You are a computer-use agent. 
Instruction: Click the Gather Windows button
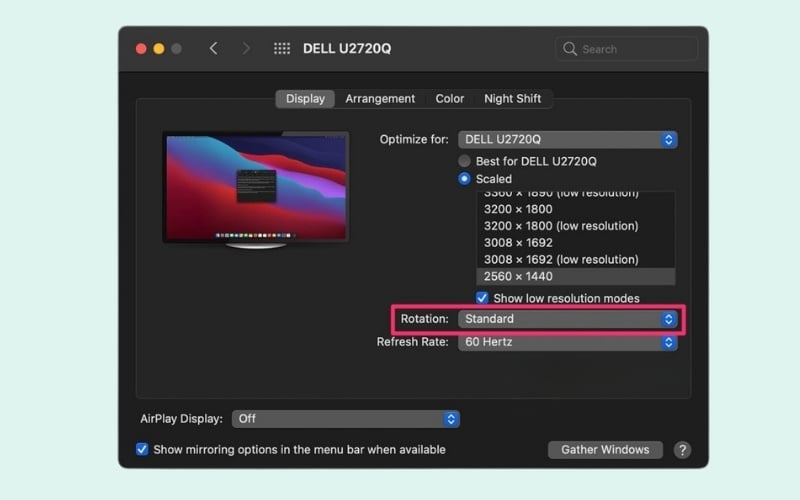605,450
